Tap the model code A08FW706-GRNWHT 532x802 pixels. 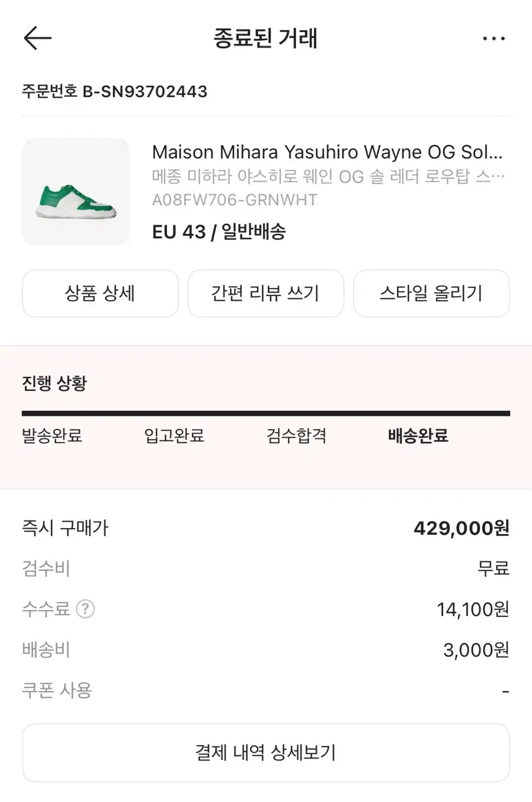tap(235, 200)
